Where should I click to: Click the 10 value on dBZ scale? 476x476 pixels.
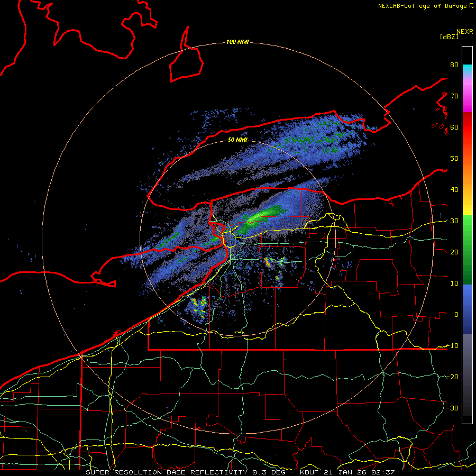tap(454, 283)
